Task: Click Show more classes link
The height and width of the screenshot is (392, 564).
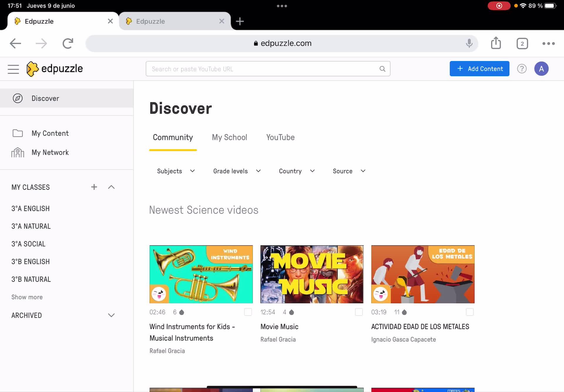Action: pos(27,297)
